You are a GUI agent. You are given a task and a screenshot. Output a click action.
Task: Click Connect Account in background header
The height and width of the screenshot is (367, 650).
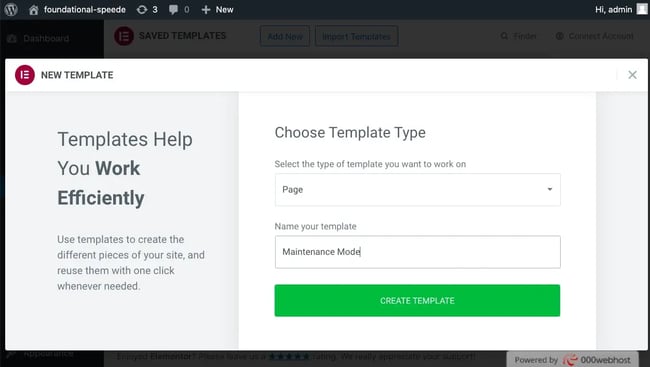(594, 36)
